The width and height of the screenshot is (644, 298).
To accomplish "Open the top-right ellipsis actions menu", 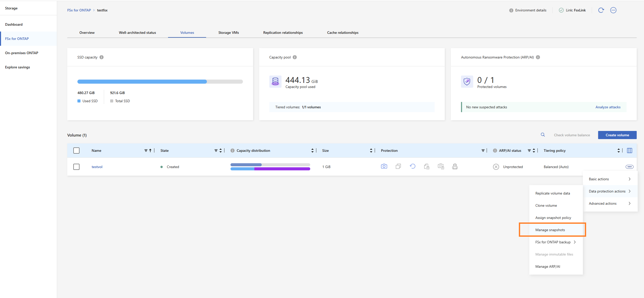I will tap(613, 10).
